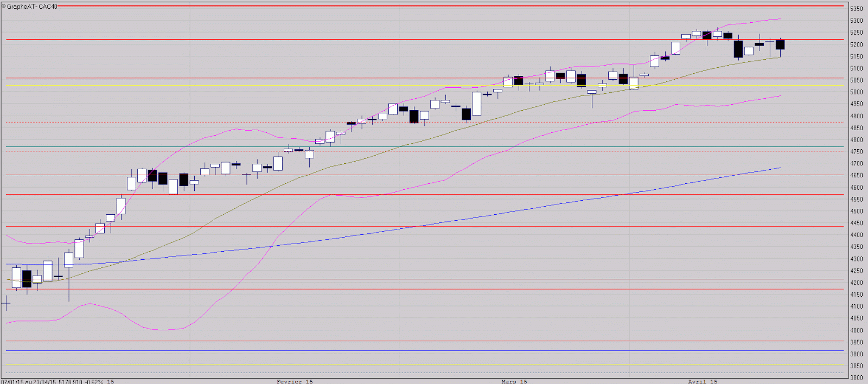Viewport: 868px width, 384px height.
Task: Select the 4050 price axis label
Action: (x=857, y=319)
